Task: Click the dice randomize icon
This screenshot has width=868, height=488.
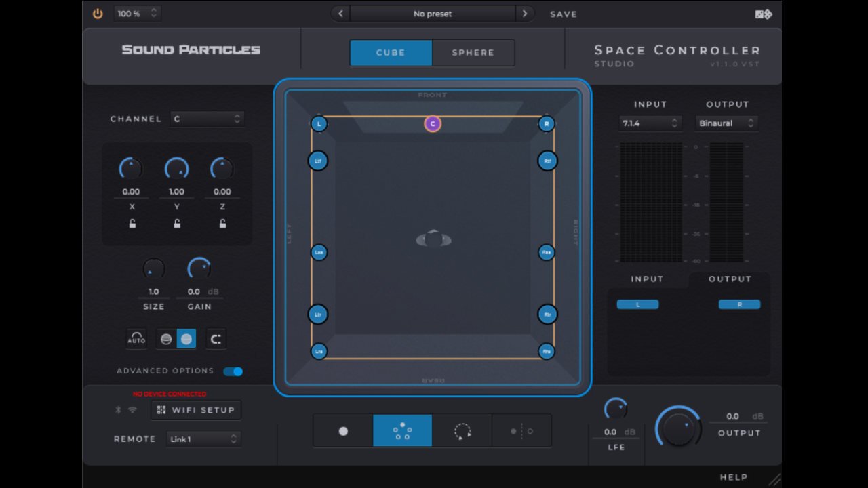Action: [x=763, y=14]
